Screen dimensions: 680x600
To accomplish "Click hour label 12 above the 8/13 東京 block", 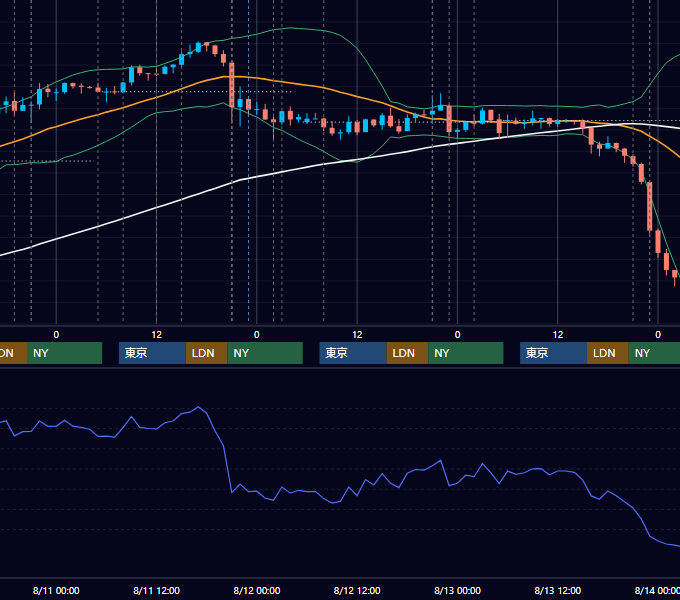I will (x=558, y=335).
